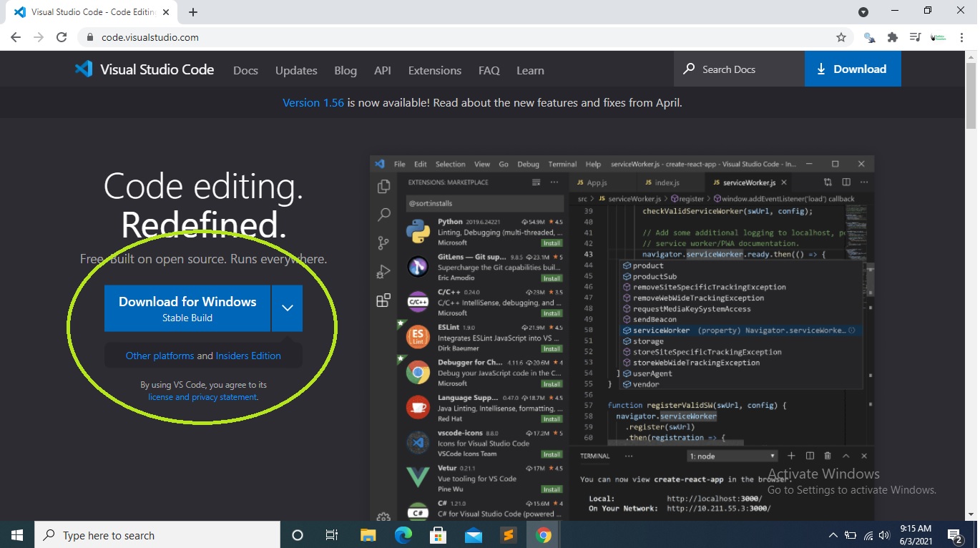Click the Other platforms link
The image size is (980, 548).
(x=159, y=355)
